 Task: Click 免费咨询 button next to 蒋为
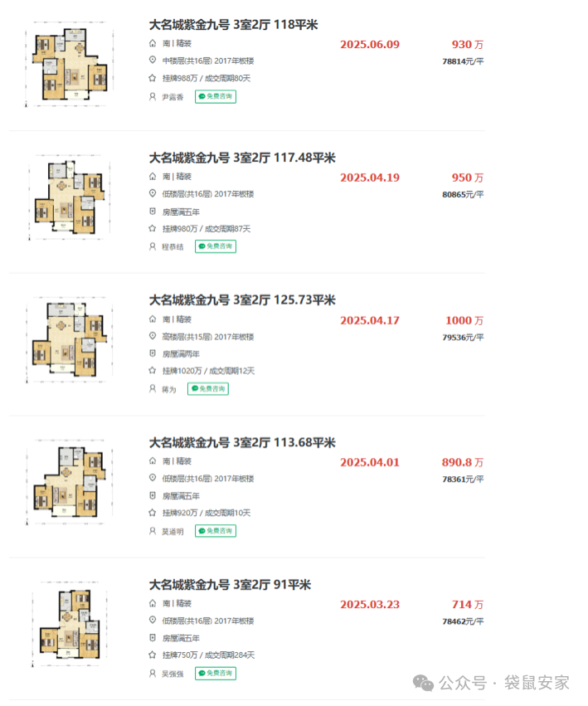pyautogui.click(x=207, y=388)
